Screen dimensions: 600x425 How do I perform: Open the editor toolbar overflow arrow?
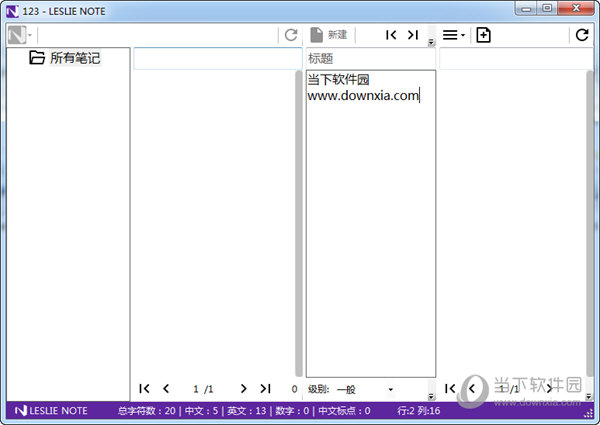point(431,42)
